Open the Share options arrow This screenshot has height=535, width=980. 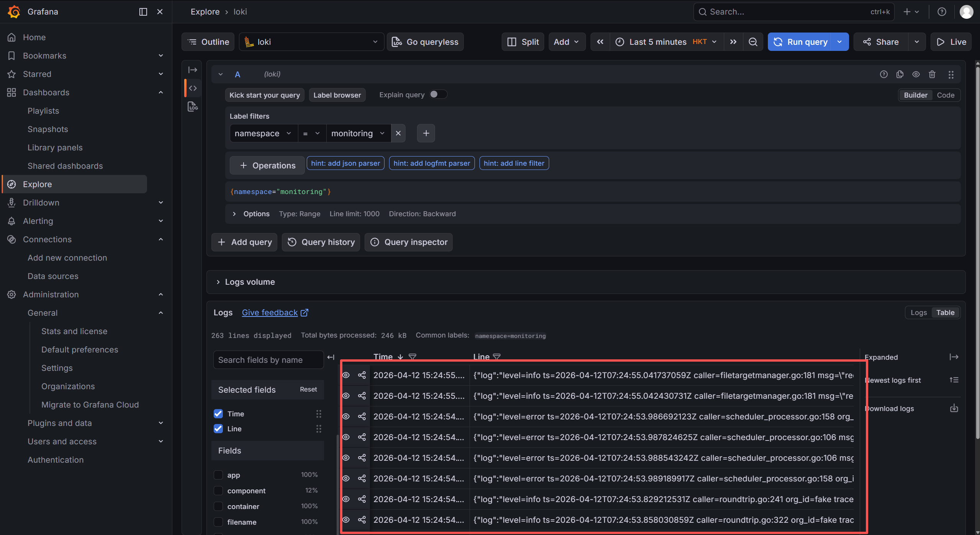point(917,42)
